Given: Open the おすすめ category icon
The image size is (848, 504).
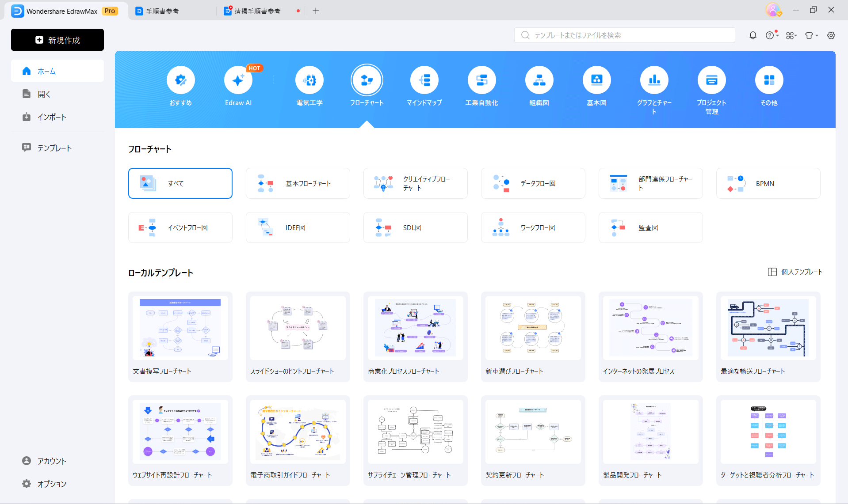Looking at the screenshot, I should pos(181,80).
